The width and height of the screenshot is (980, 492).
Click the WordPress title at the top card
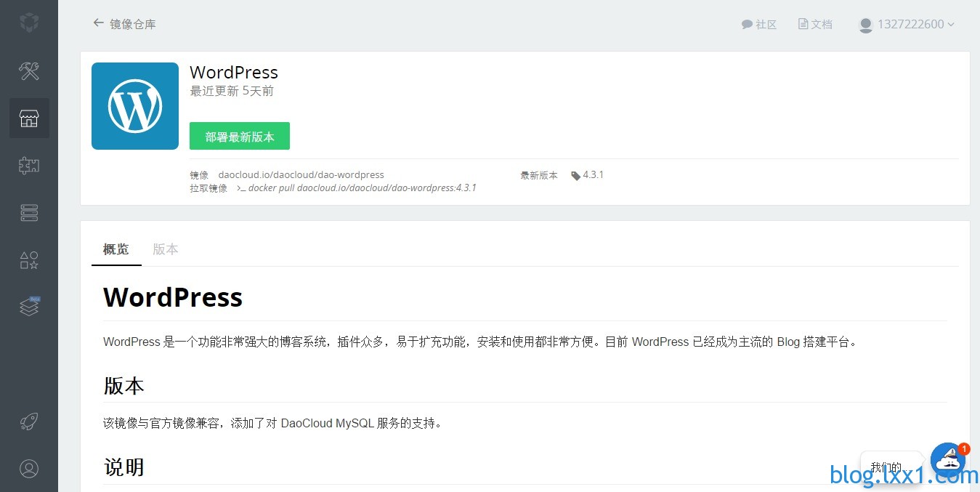click(x=234, y=73)
